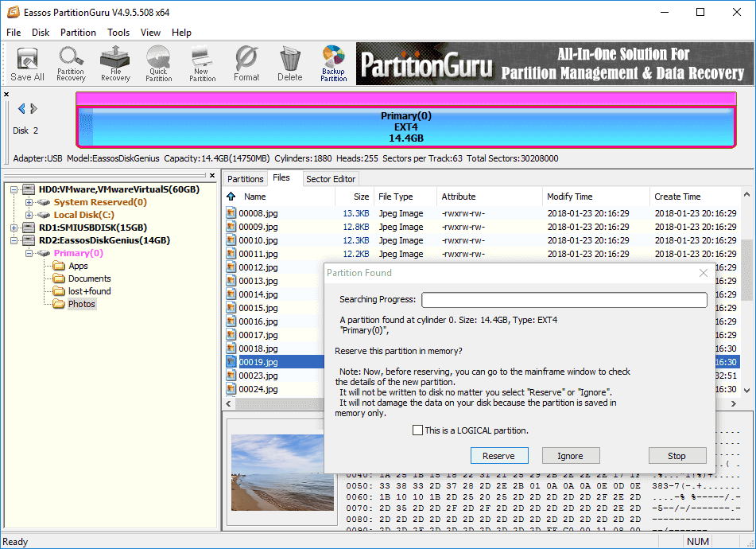Switch to the Sector Editor tab
Image resolution: width=756 pixels, height=549 pixels.
click(331, 178)
